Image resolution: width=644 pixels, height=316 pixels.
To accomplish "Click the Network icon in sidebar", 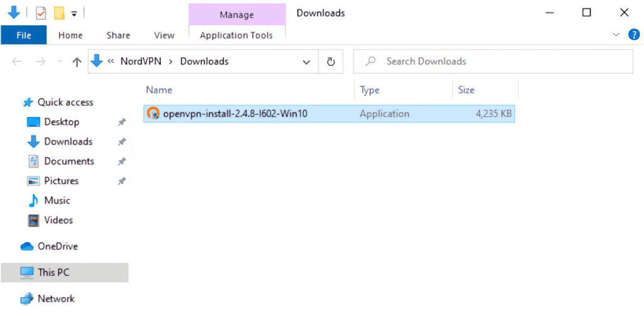I will pos(26,299).
